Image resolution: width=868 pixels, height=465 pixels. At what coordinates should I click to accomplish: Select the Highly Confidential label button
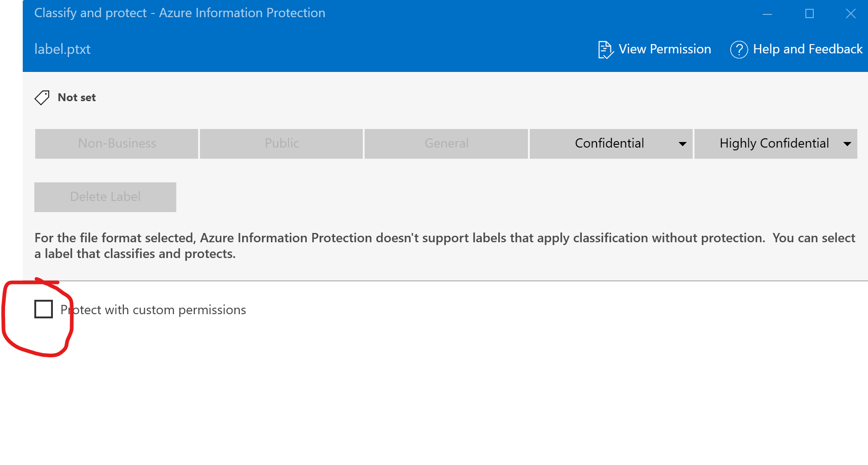(776, 144)
